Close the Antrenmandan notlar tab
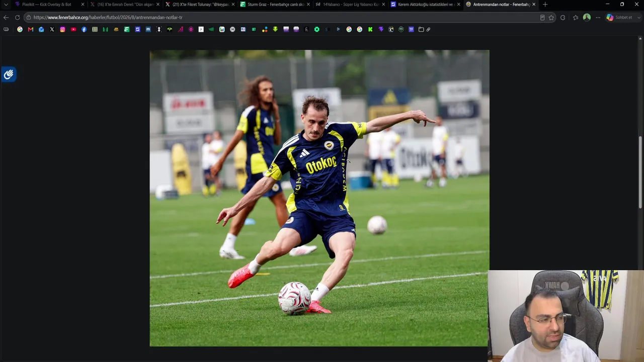This screenshot has width=644, height=362. (x=534, y=5)
